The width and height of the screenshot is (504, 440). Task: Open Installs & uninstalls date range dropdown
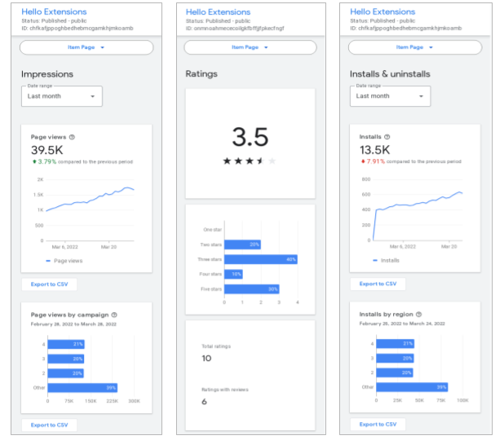[x=390, y=96]
